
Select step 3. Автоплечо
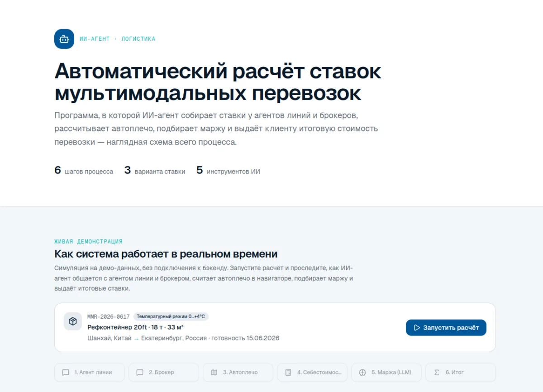tap(238, 373)
